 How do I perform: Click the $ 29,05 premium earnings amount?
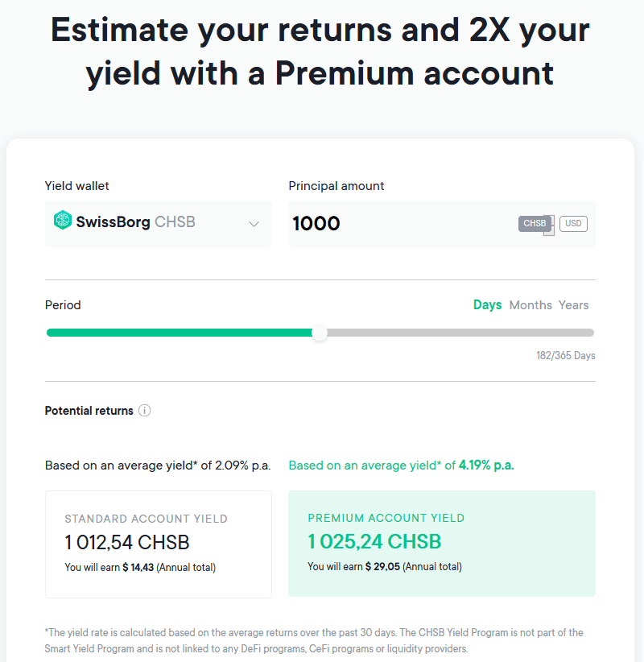pyautogui.click(x=382, y=567)
